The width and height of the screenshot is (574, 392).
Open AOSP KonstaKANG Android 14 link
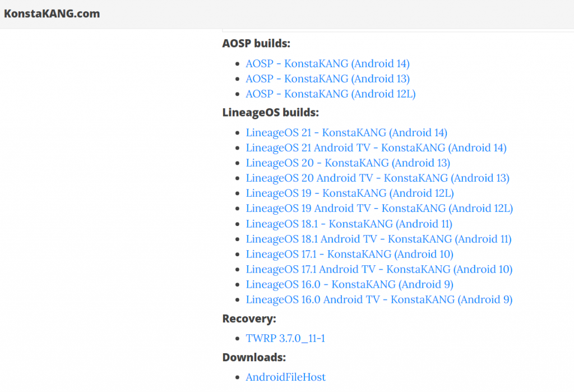pos(327,63)
